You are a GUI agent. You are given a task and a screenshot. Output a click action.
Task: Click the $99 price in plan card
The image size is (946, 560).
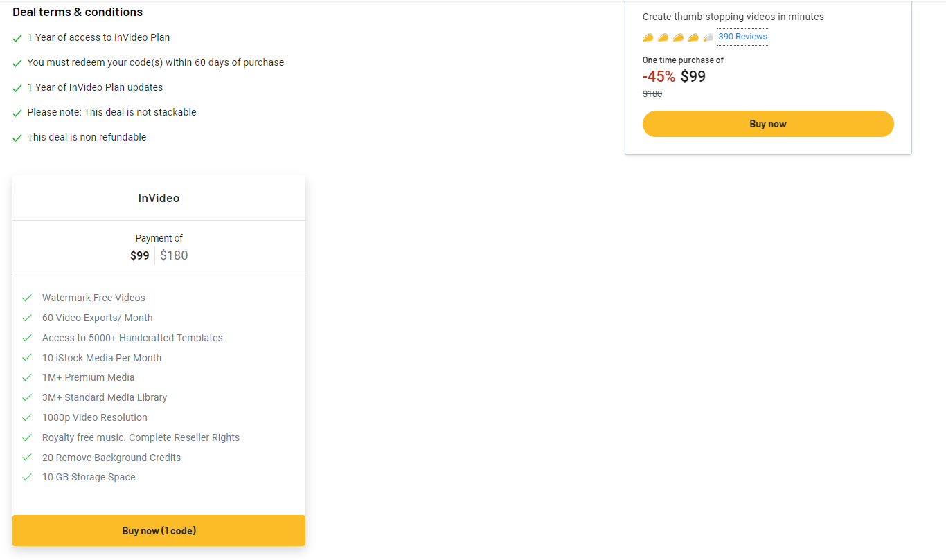[139, 255]
